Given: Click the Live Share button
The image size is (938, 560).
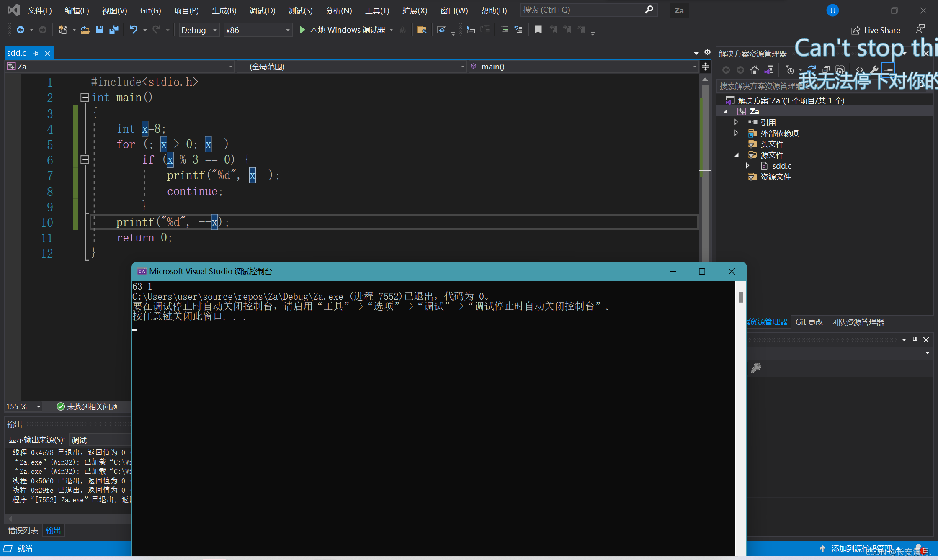Looking at the screenshot, I should (876, 30).
